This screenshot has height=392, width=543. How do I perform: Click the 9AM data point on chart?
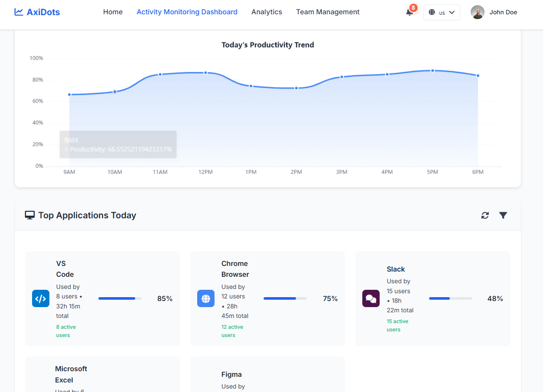click(69, 94)
